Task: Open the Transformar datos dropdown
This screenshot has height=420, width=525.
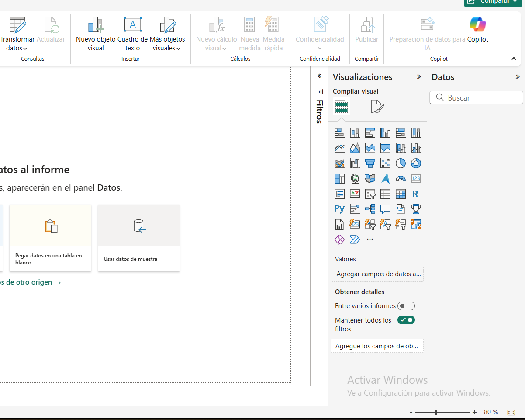Action: (17, 44)
